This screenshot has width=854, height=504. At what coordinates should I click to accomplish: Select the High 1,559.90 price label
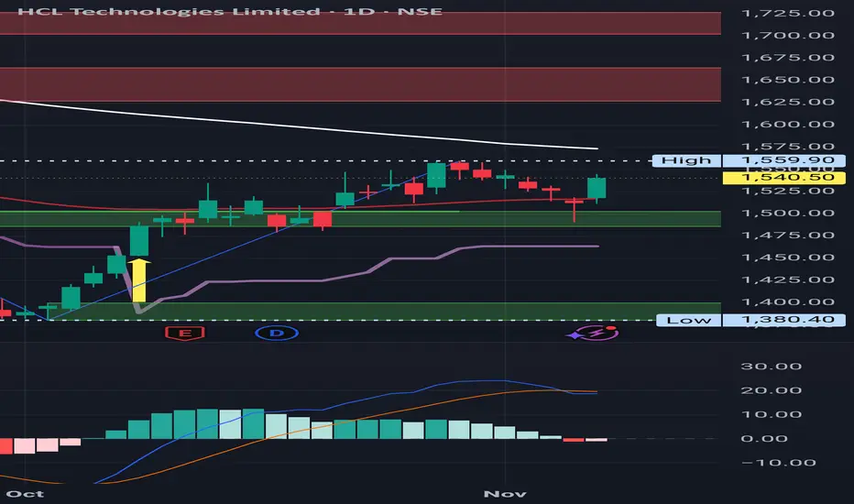click(x=749, y=160)
